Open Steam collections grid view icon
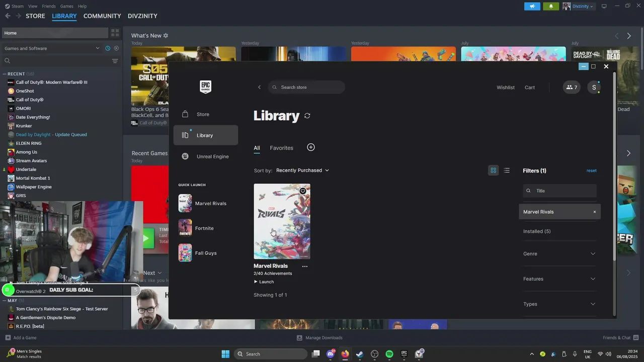The height and width of the screenshot is (362, 644). tap(115, 33)
